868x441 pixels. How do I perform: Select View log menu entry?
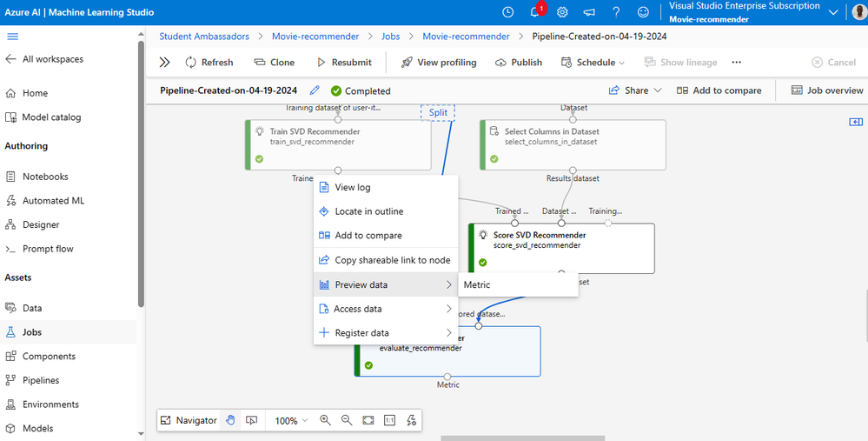click(386, 187)
